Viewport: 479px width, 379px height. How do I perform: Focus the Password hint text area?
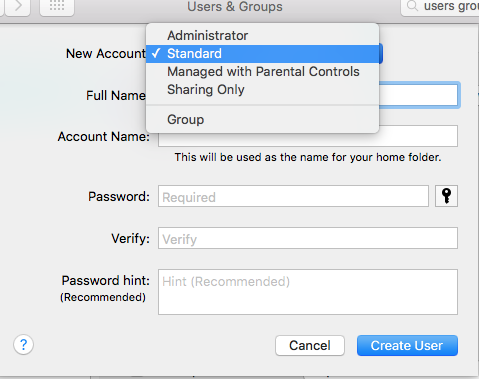click(x=308, y=292)
